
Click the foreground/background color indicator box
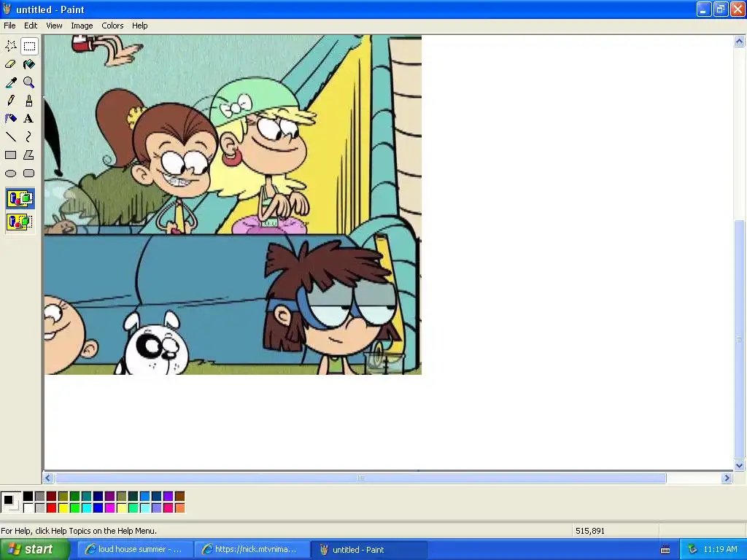click(x=10, y=502)
